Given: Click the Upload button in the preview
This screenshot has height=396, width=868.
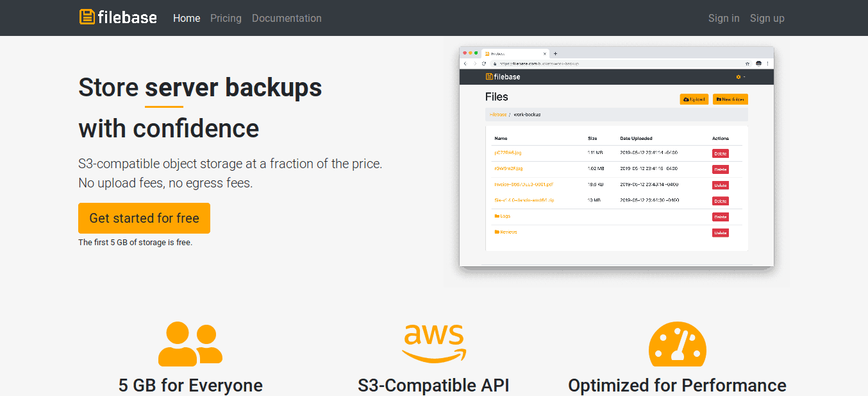Looking at the screenshot, I should pyautogui.click(x=694, y=99).
